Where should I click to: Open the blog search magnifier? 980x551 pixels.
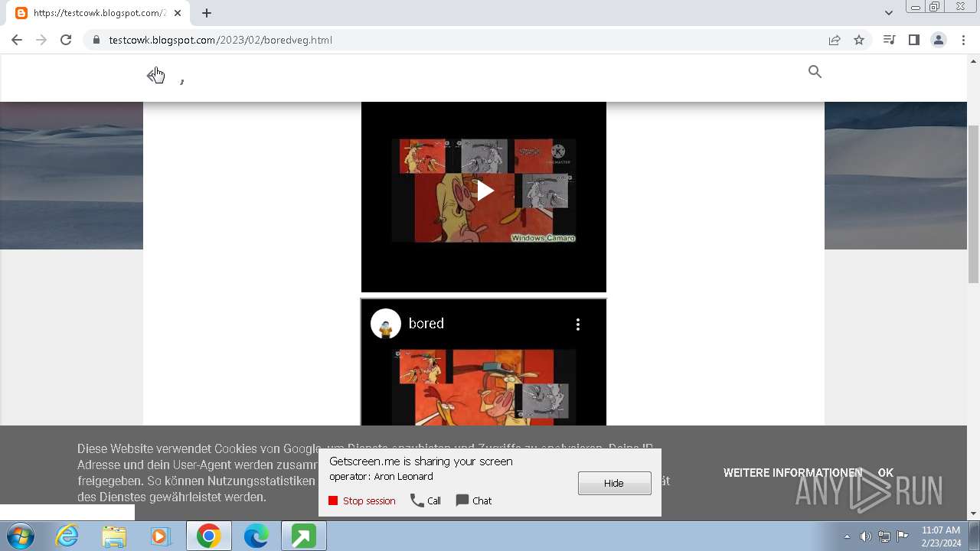click(x=815, y=71)
